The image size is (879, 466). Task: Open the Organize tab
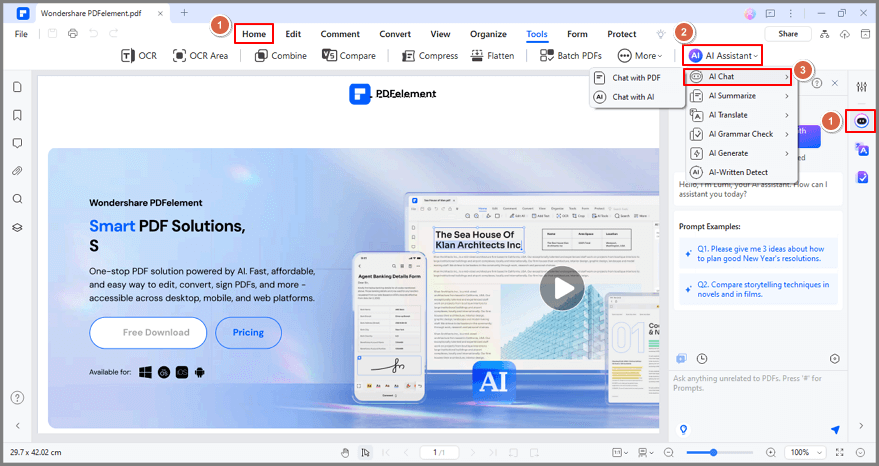click(488, 34)
